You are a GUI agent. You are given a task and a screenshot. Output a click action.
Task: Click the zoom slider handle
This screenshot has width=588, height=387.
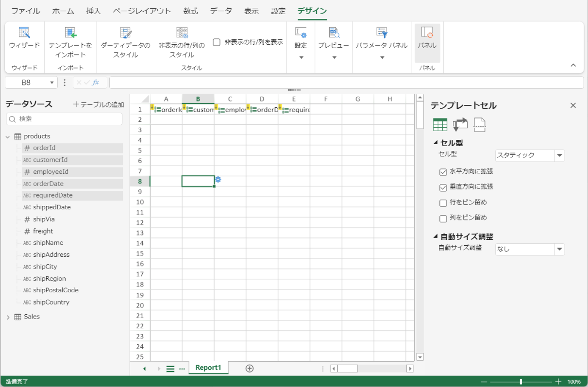521,382
